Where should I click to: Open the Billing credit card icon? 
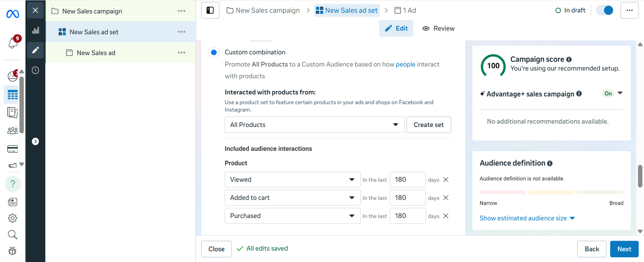(x=12, y=149)
